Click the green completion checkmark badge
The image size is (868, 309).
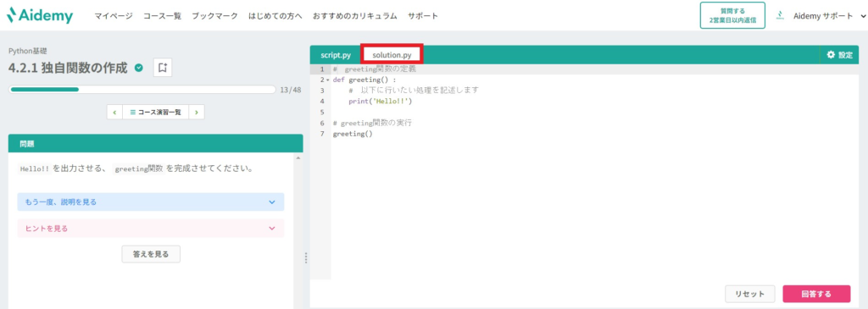pos(139,68)
